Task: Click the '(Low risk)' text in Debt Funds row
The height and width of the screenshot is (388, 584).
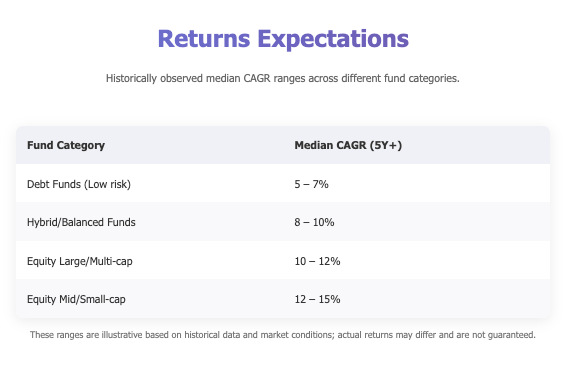Action: pos(107,184)
